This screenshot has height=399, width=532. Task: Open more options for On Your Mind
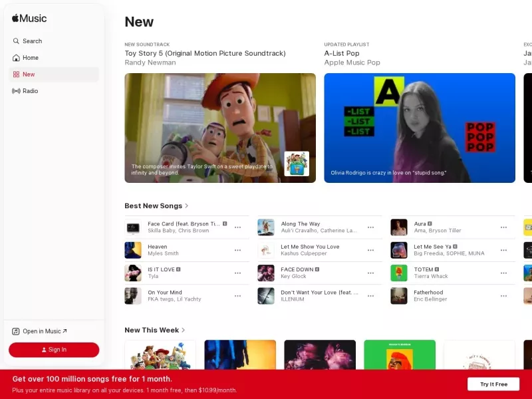click(238, 296)
